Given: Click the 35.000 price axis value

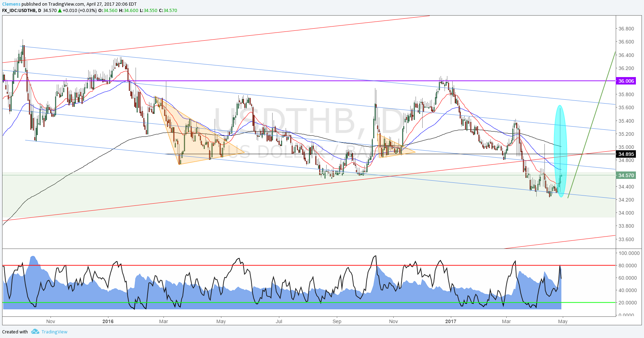Looking at the screenshot, I should point(626,147).
